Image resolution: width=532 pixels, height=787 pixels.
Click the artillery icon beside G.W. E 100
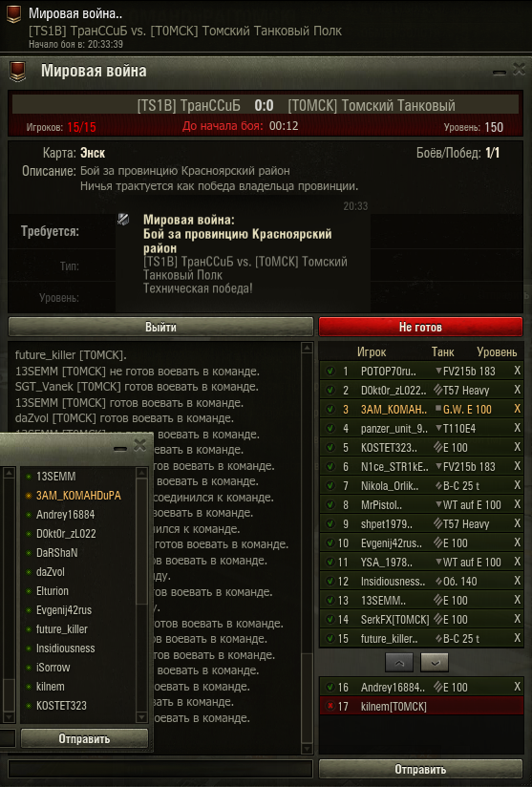438,409
